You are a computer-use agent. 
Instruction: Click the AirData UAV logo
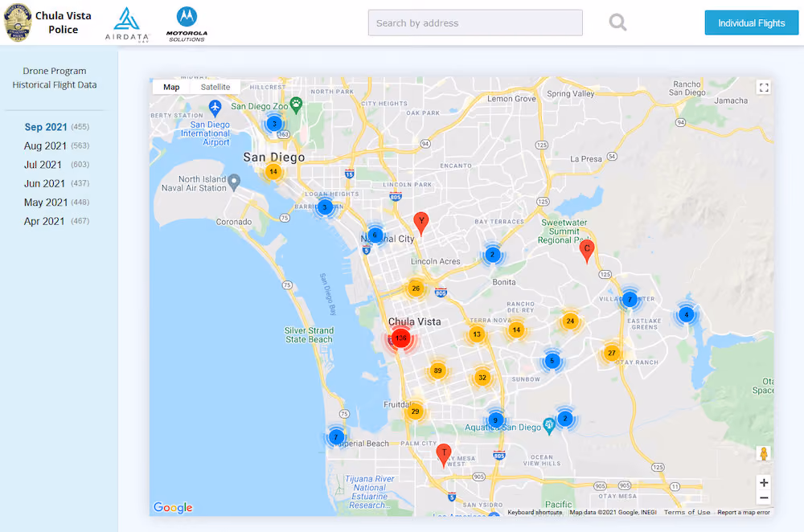pos(127,24)
